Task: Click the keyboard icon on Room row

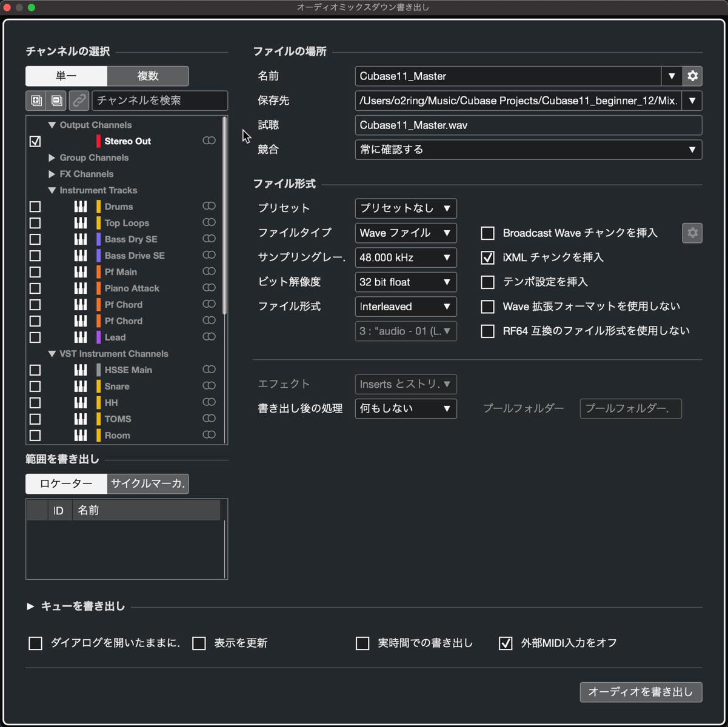Action: coord(81,436)
